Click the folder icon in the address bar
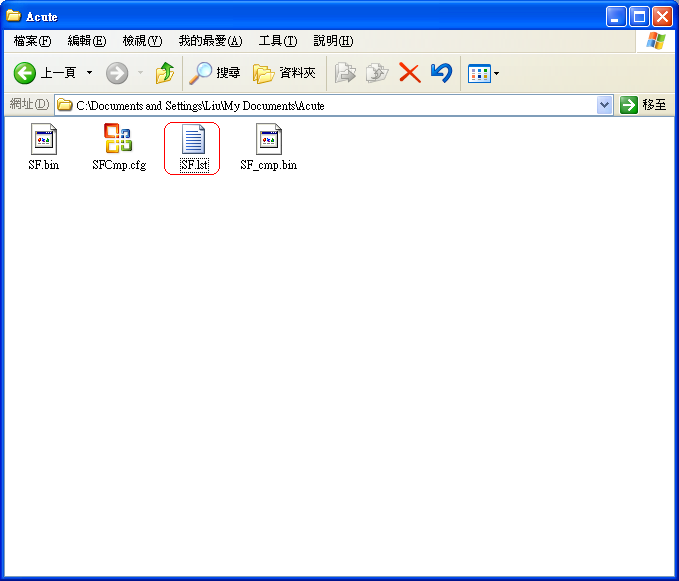The image size is (679, 581). pos(65,105)
